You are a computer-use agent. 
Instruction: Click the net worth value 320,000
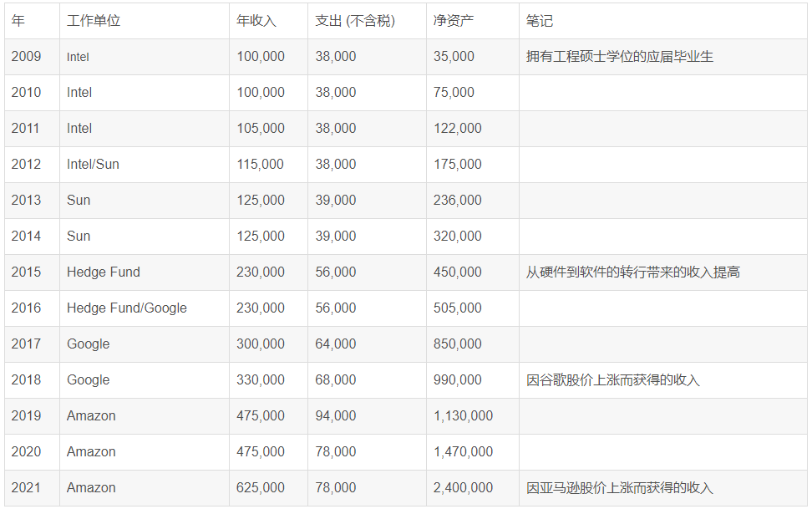pyautogui.click(x=457, y=236)
